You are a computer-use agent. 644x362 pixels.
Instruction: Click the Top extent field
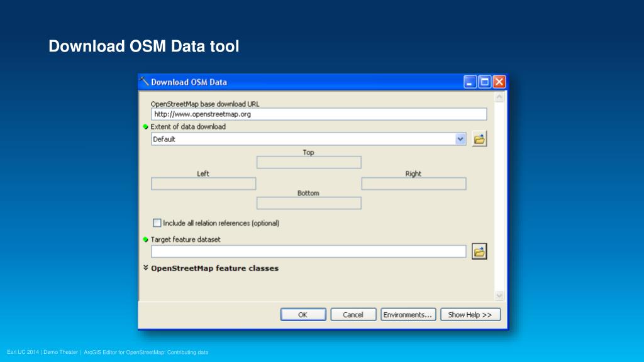[309, 163]
